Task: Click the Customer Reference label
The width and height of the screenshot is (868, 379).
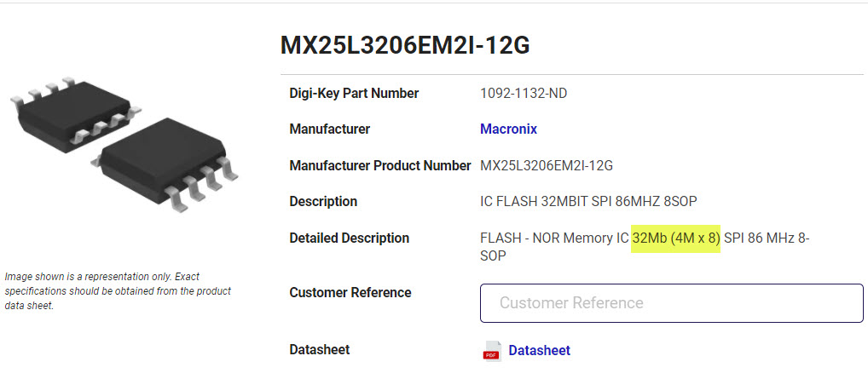Action: 350,293
